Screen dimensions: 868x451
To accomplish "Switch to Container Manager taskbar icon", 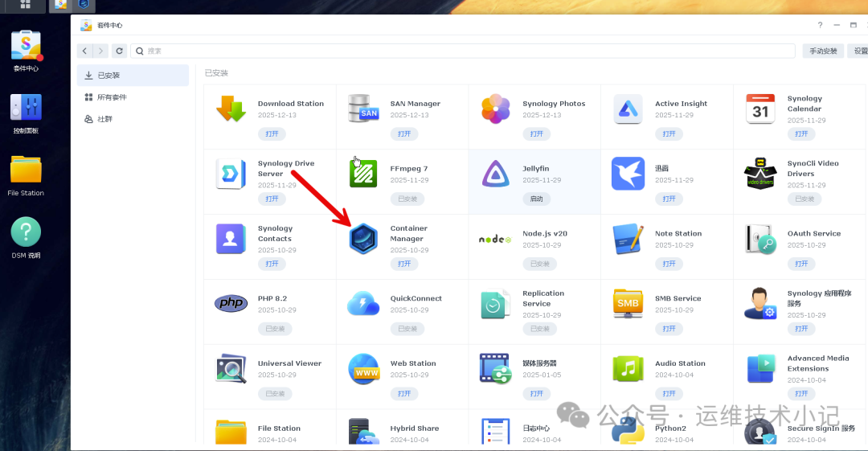I will pyautogui.click(x=83, y=5).
